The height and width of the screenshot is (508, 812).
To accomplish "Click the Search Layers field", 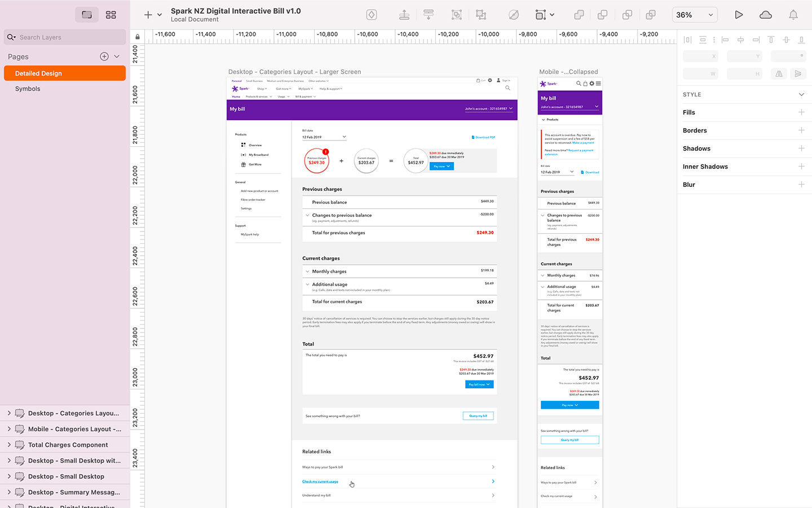I will click(x=65, y=37).
